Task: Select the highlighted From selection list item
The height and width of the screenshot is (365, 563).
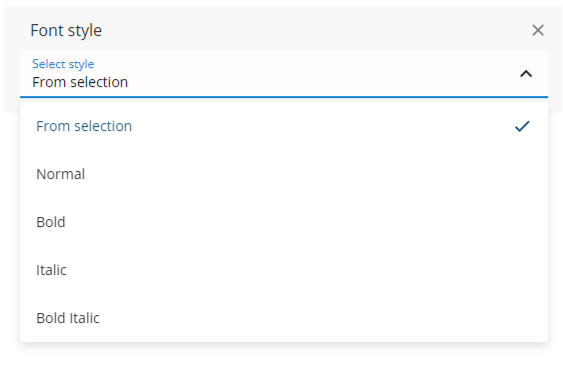Action: point(284,126)
